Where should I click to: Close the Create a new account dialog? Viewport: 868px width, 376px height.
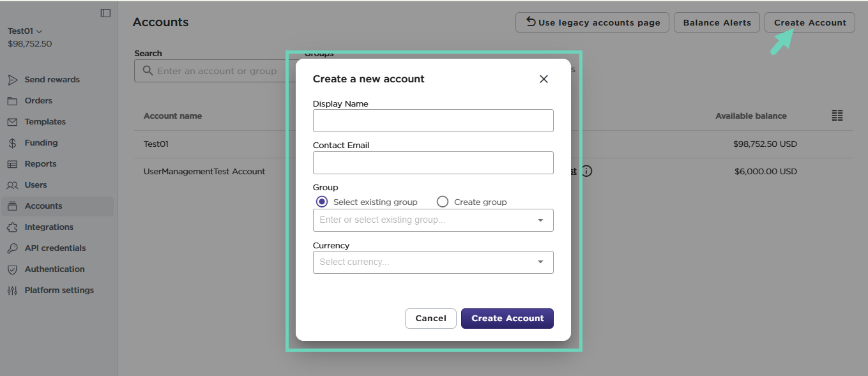click(544, 79)
